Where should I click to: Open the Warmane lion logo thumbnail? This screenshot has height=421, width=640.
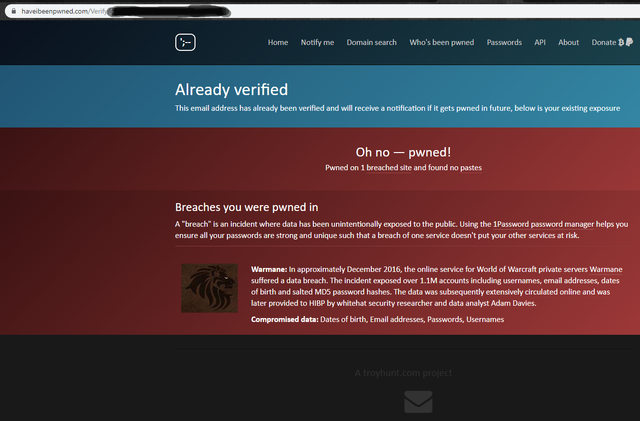point(209,288)
